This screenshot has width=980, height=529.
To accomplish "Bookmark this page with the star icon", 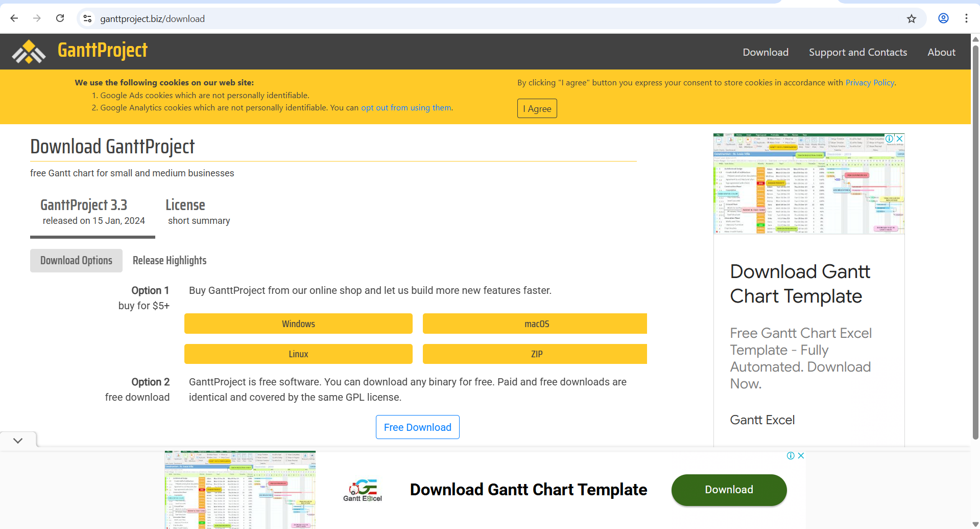I will [x=912, y=19].
